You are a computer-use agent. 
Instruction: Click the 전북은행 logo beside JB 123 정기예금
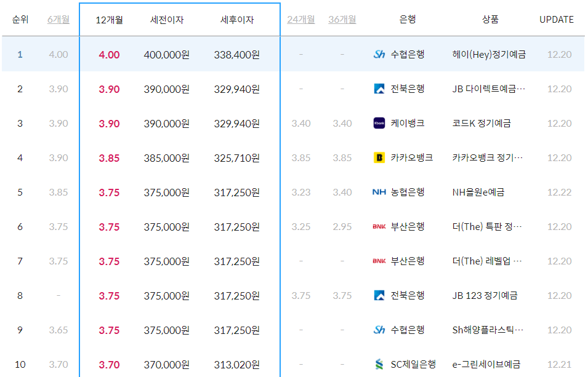coord(379,296)
